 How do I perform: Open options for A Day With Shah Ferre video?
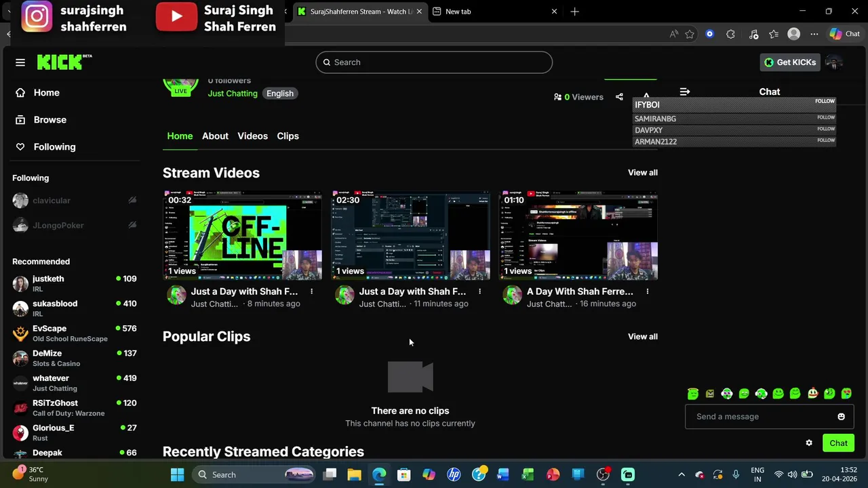tap(647, 291)
